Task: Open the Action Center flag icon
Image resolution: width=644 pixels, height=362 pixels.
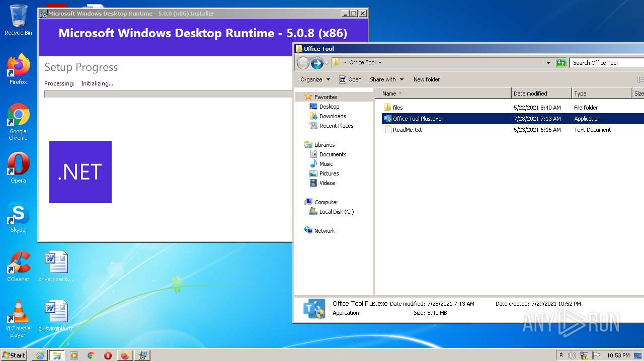Action: click(596, 355)
